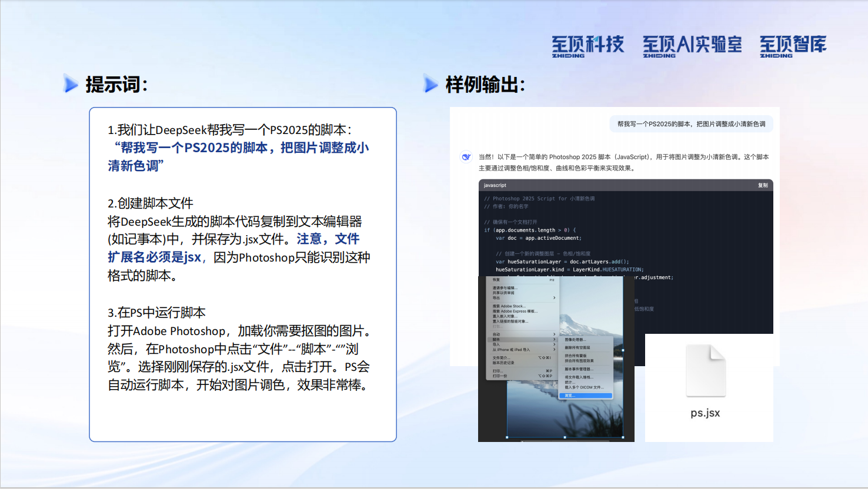
Task: Open 脚本事件管理器... menu item
Action: coord(579,369)
